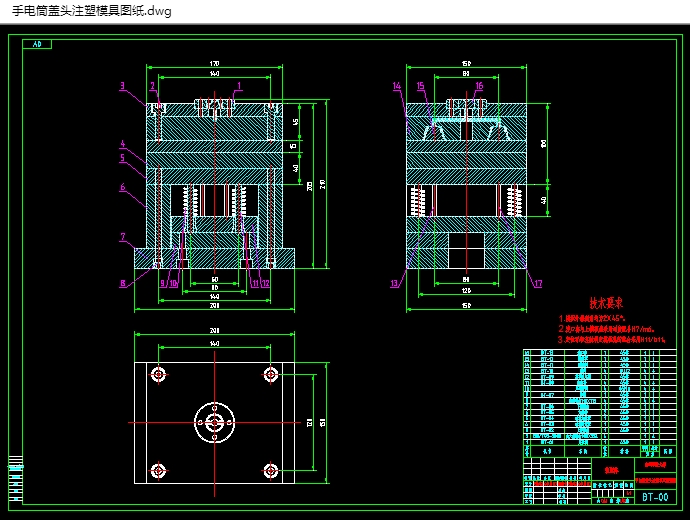
Task: Select the 45 height dimension beside front view
Action: coord(296,122)
